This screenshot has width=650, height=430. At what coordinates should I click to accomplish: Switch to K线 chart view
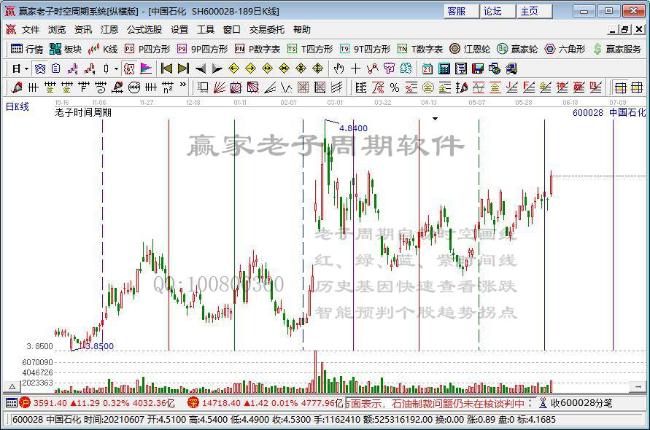103,49
